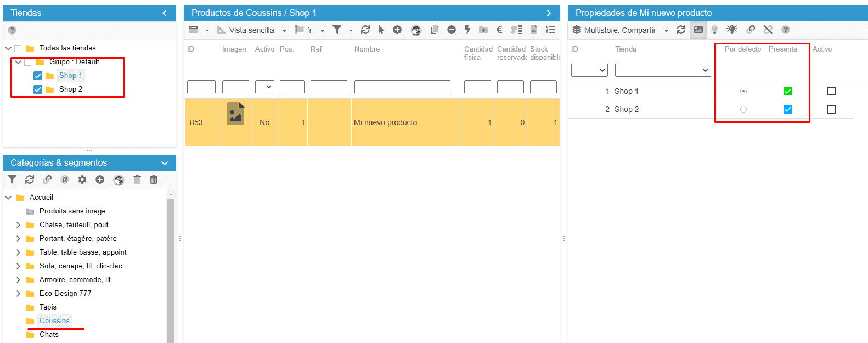Click the add product plus icon
868x343 pixels.
397,30
